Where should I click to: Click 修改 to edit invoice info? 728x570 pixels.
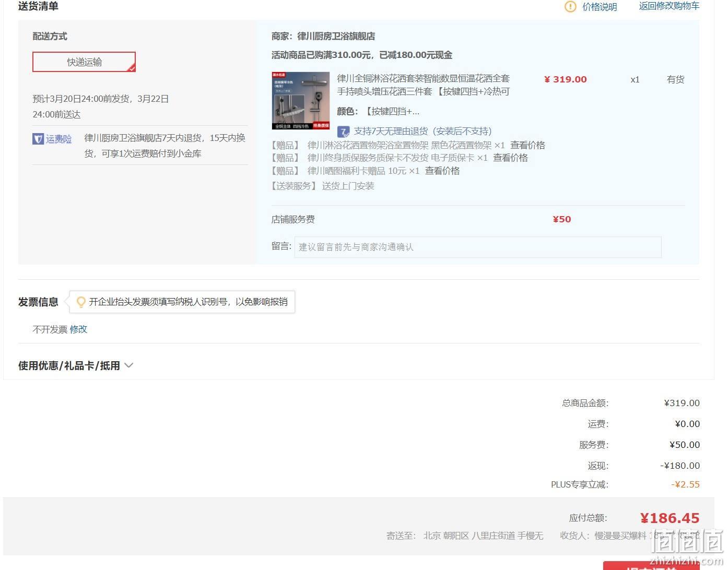click(78, 329)
